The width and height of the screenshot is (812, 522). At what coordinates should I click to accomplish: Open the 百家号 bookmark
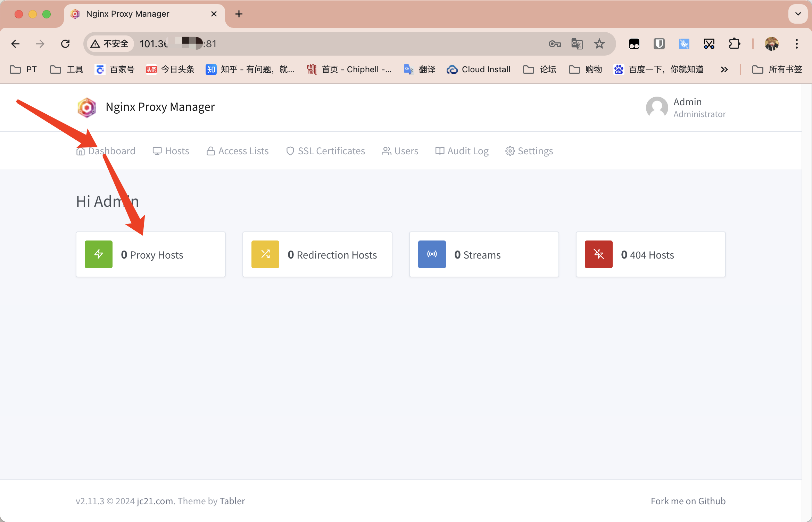[x=115, y=70]
